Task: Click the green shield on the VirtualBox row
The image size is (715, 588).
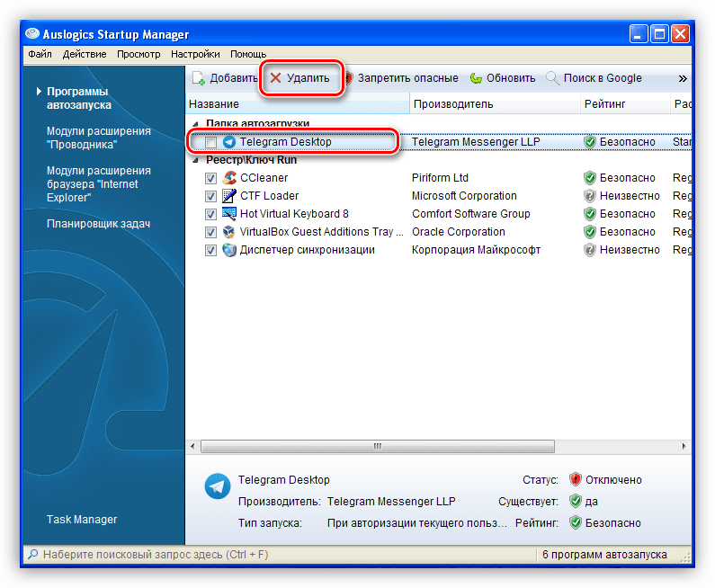Action: (x=590, y=232)
